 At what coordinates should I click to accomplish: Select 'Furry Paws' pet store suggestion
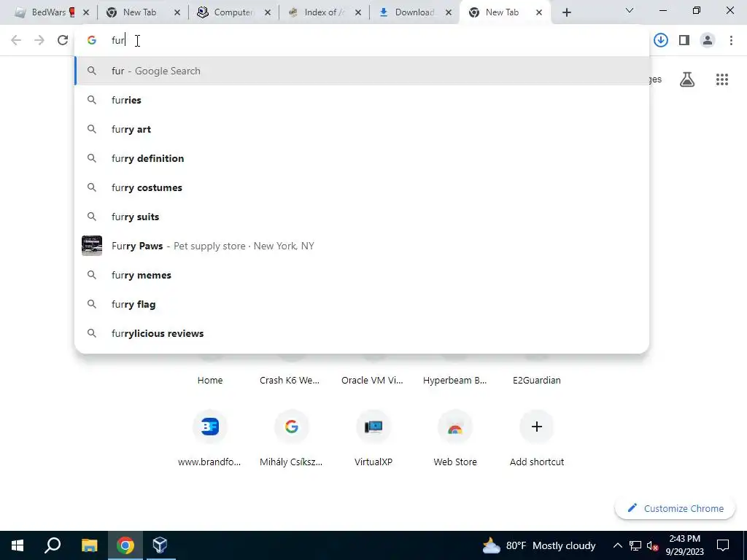coord(362,246)
